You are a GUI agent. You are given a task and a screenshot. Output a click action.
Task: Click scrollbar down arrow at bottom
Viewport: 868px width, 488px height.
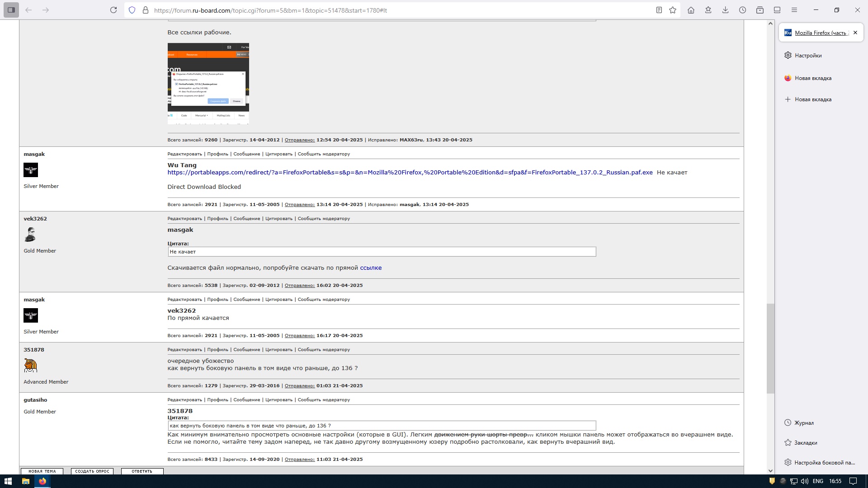tap(771, 470)
